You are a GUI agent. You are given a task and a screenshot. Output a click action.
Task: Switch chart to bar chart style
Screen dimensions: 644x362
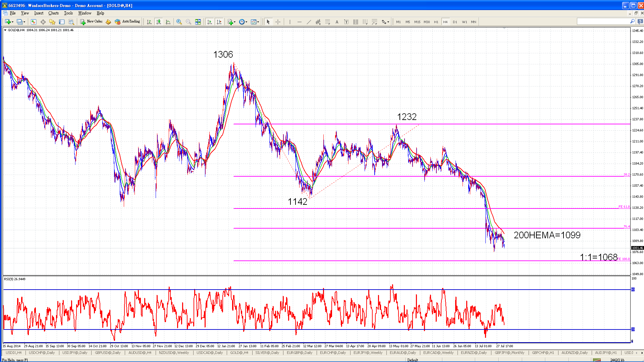(x=149, y=22)
